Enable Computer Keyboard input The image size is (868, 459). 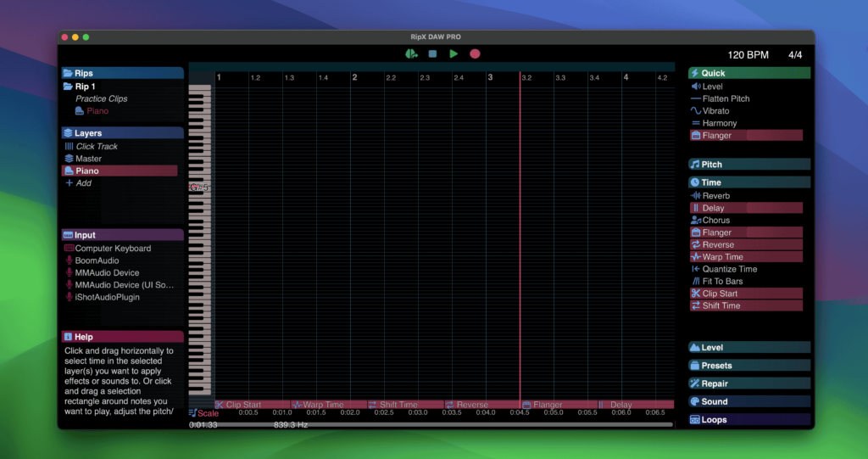coord(112,249)
